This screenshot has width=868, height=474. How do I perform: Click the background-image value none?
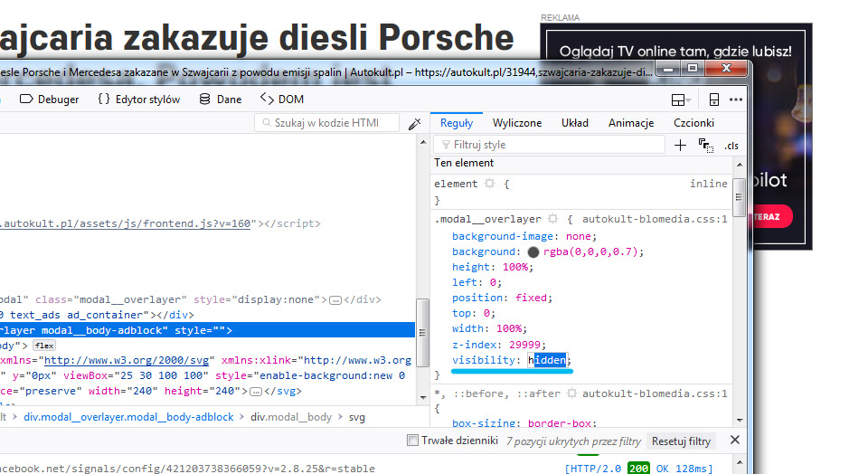(578, 236)
